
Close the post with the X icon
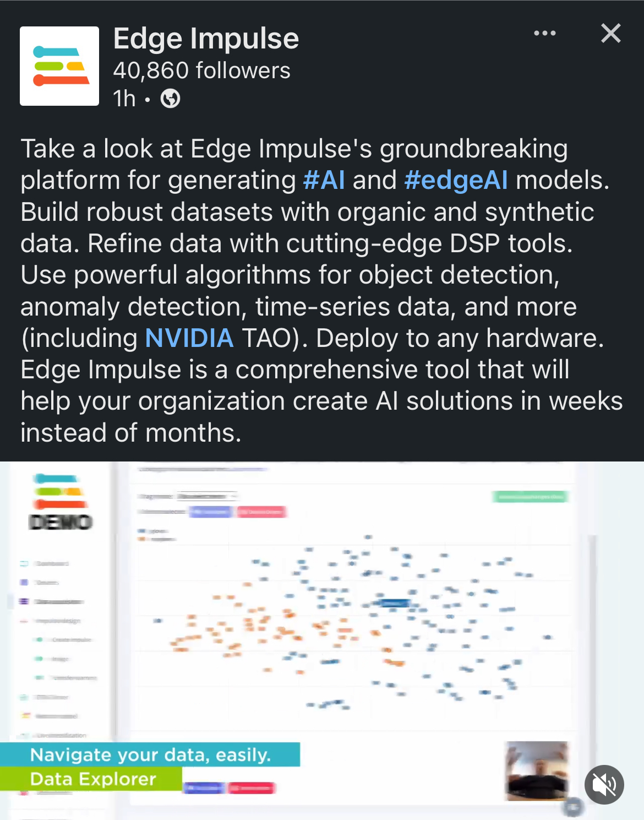pyautogui.click(x=611, y=33)
